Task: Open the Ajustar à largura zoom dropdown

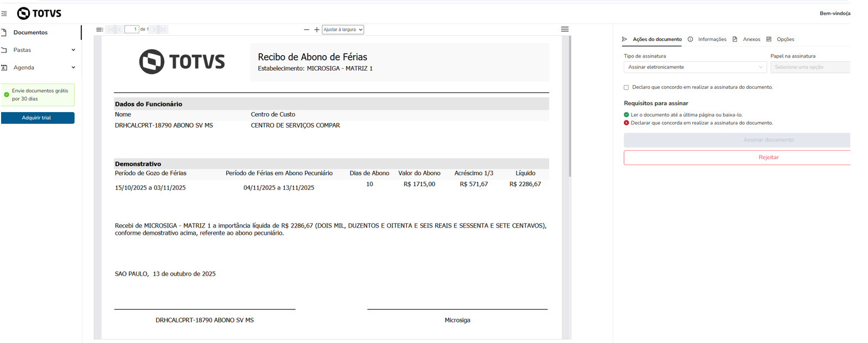Action: (x=343, y=30)
